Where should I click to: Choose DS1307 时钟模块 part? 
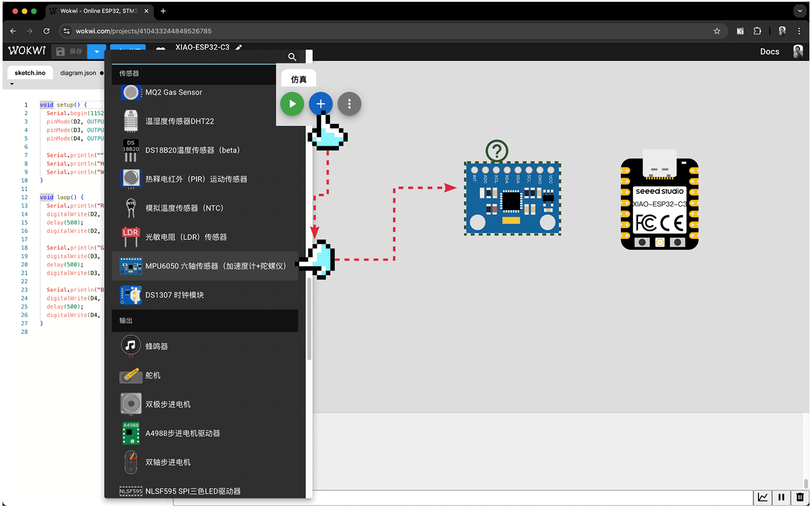[x=205, y=295]
